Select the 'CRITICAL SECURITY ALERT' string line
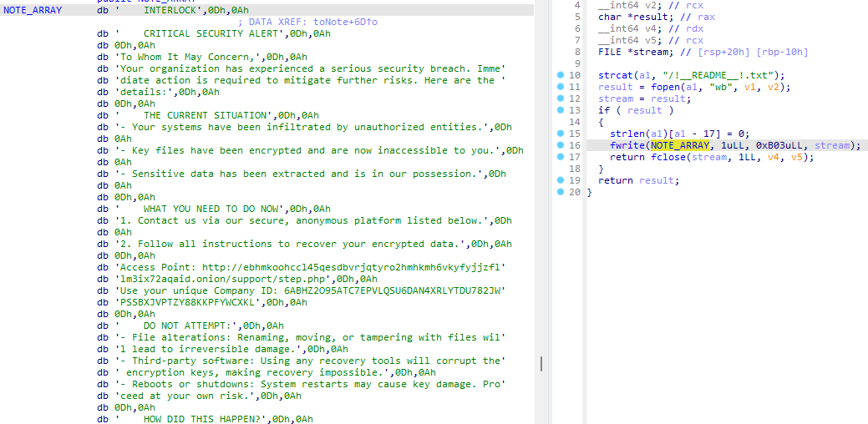868x424 pixels. tap(214, 33)
